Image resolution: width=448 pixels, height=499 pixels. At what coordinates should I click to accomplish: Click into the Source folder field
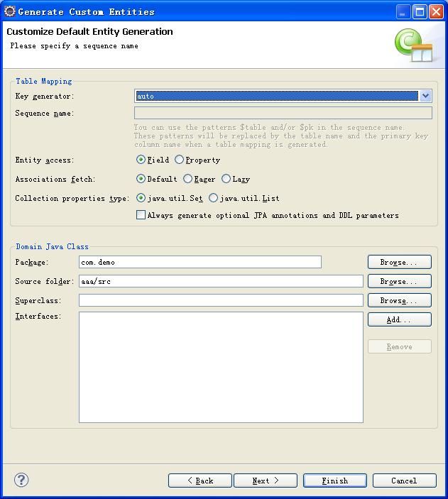pyautogui.click(x=221, y=281)
